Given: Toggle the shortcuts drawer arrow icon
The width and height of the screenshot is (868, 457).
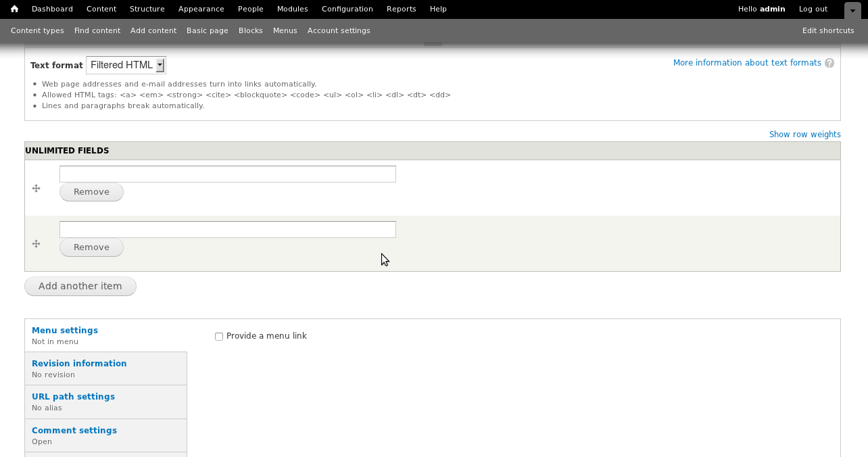Looking at the screenshot, I should tap(852, 10).
